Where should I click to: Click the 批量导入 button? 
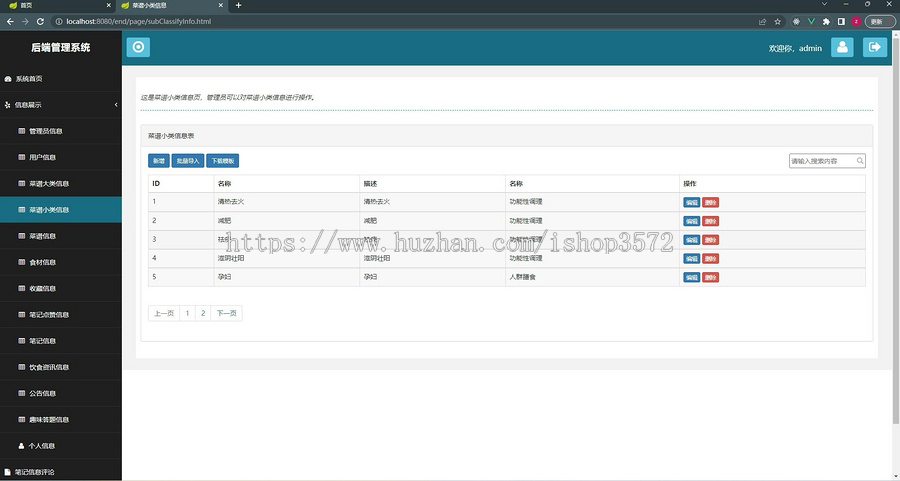coord(188,161)
